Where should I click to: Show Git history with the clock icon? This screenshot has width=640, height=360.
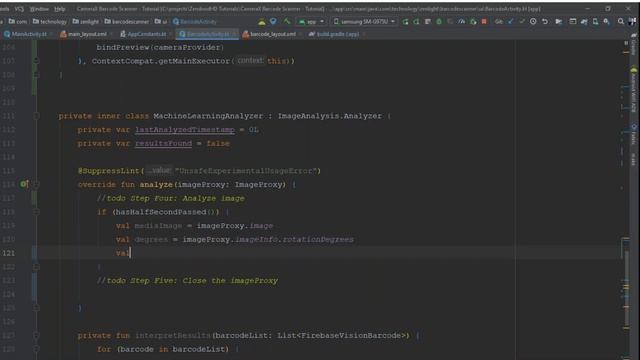coord(533,21)
